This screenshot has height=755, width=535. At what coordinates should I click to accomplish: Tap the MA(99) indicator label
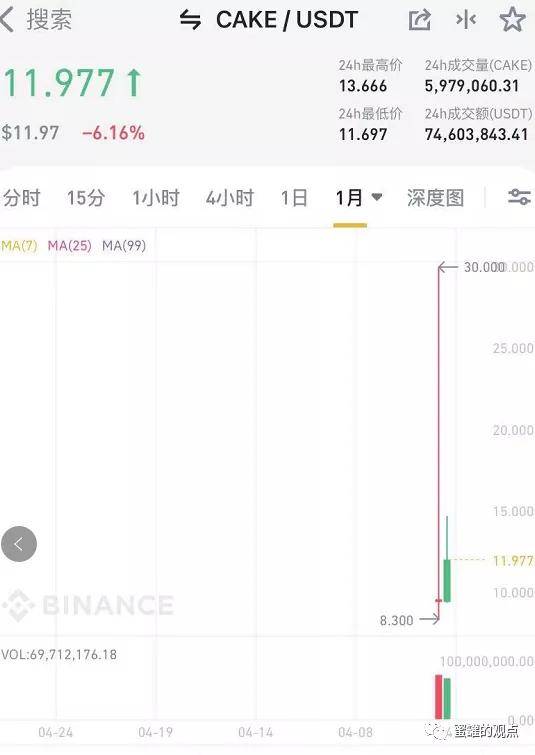(x=124, y=246)
